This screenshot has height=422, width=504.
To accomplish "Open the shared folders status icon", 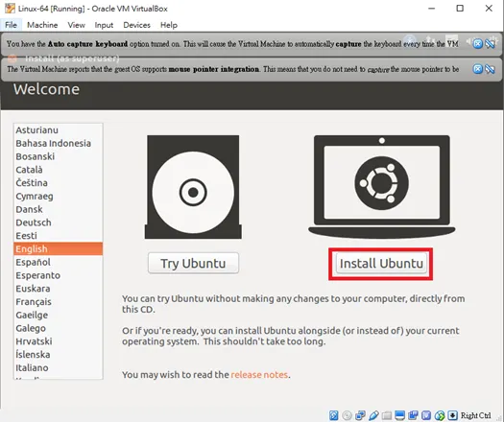I will click(387, 415).
